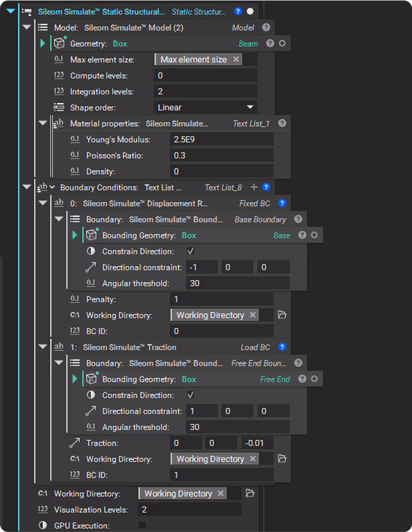Edit Angular threshold under Base Boundary
The height and width of the screenshot is (532, 412).
tap(238, 283)
